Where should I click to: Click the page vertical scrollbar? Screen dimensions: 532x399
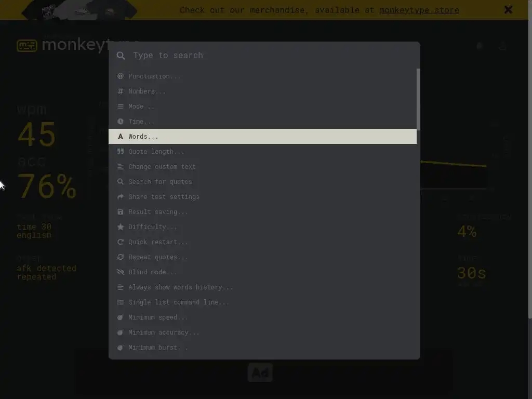click(530, 159)
